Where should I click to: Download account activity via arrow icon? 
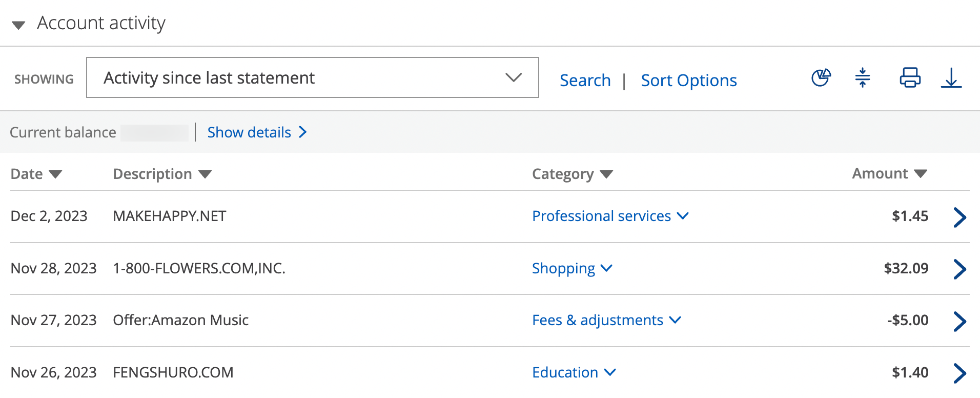point(951,78)
